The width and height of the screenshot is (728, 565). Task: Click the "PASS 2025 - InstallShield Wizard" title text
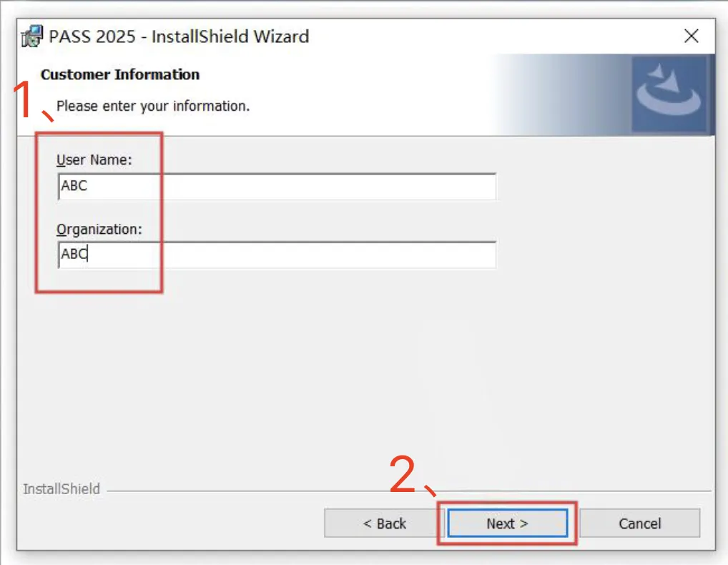coord(179,36)
